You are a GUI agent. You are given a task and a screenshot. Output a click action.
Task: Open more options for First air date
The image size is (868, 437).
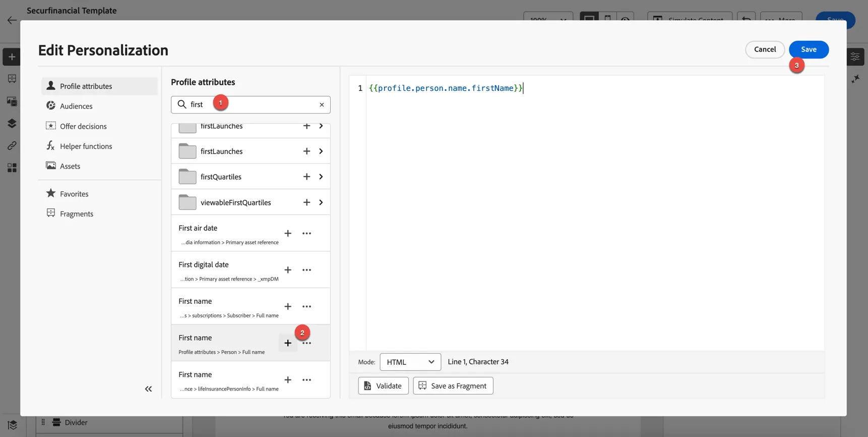(x=306, y=234)
